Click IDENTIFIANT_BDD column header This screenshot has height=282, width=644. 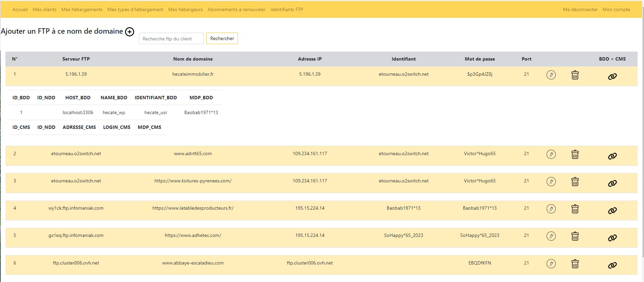pos(156,98)
